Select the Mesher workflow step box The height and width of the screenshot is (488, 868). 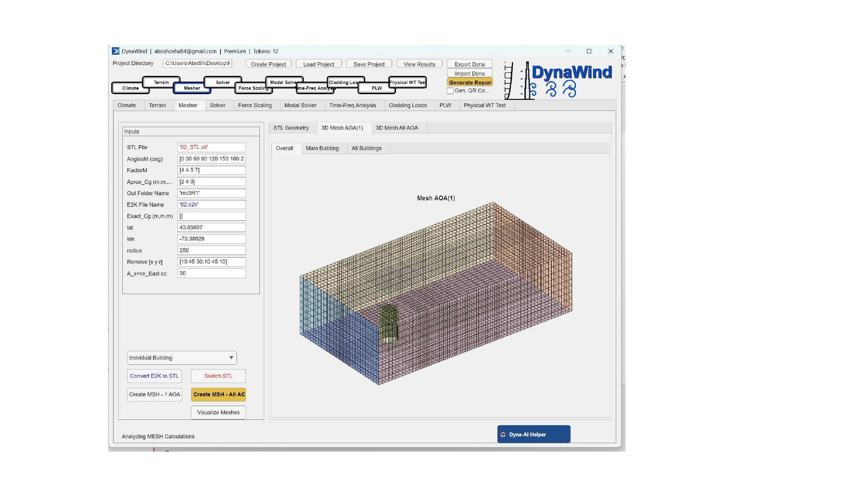pos(192,88)
